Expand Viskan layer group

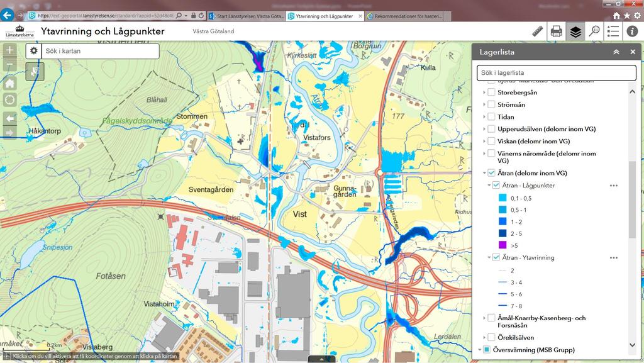(x=484, y=142)
